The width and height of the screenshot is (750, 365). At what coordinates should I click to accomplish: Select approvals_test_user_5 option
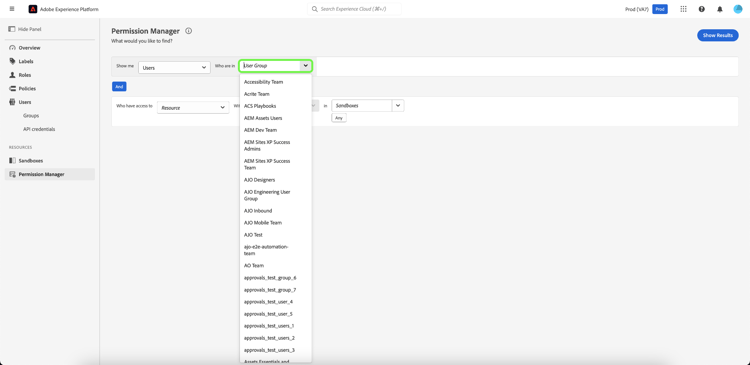[276, 314]
